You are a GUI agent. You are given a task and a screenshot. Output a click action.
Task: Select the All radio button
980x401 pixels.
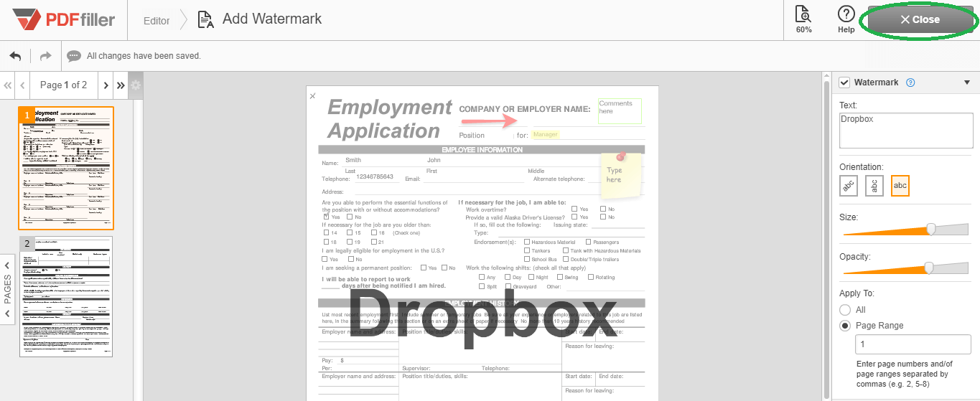(x=845, y=310)
